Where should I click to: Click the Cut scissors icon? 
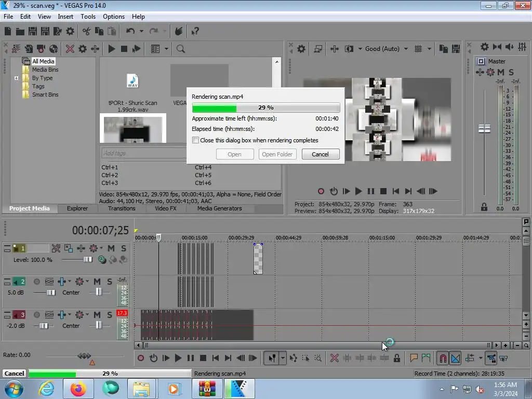87,32
